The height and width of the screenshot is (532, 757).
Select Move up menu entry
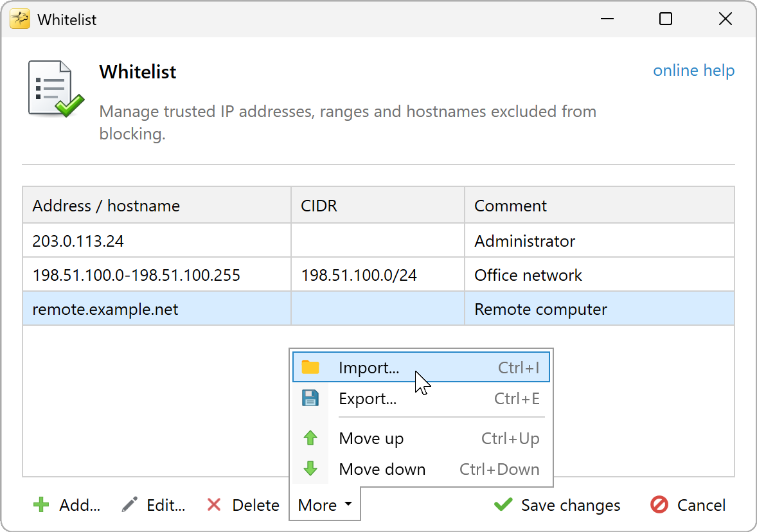pos(421,438)
